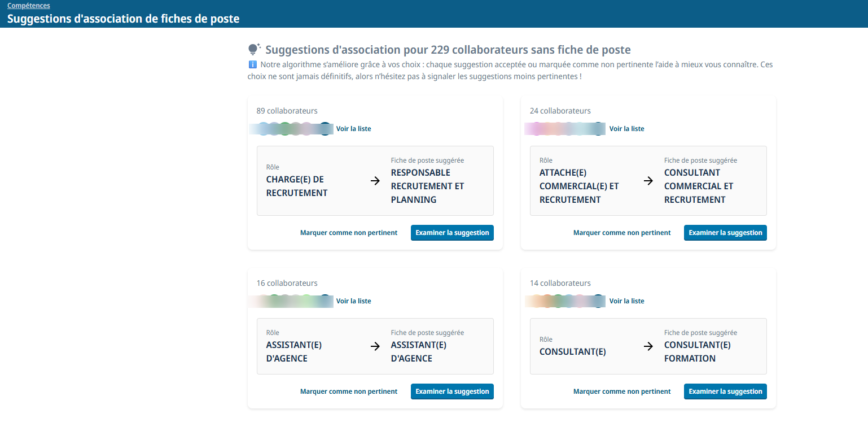Examine the CONSULTANT COMMERCIAL ET RECRUTEMENT suggestion
Viewport: 868px width, 422px height.
pos(725,233)
